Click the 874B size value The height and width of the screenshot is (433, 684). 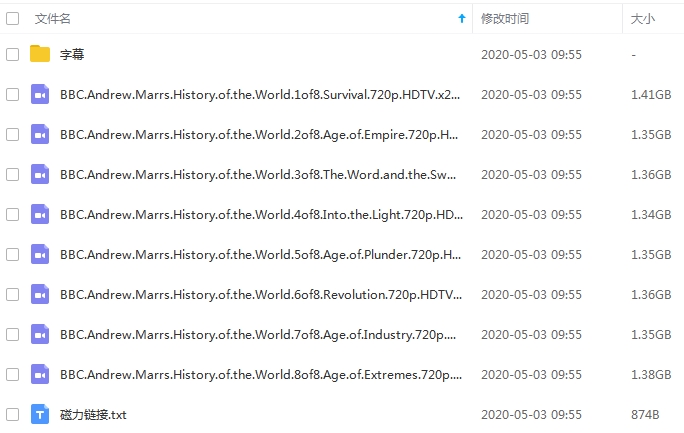pyautogui.click(x=645, y=415)
